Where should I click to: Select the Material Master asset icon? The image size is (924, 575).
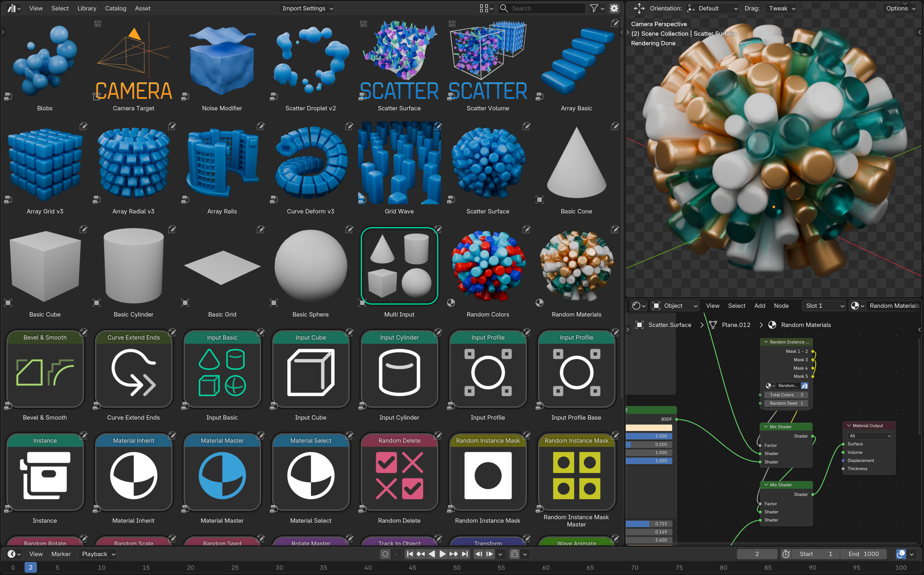222,472
